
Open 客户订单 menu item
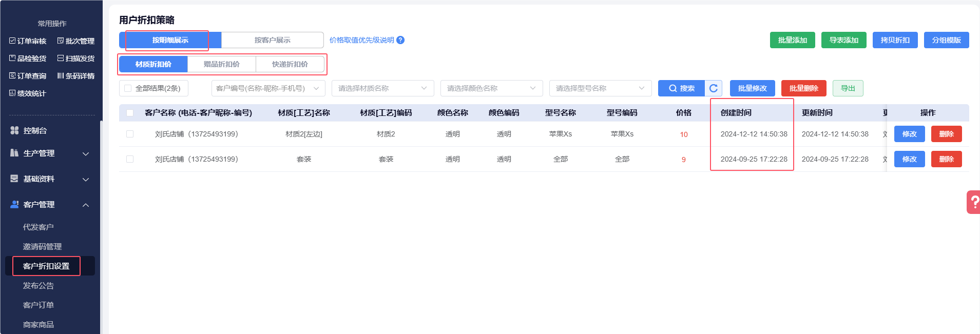pyautogui.click(x=39, y=305)
